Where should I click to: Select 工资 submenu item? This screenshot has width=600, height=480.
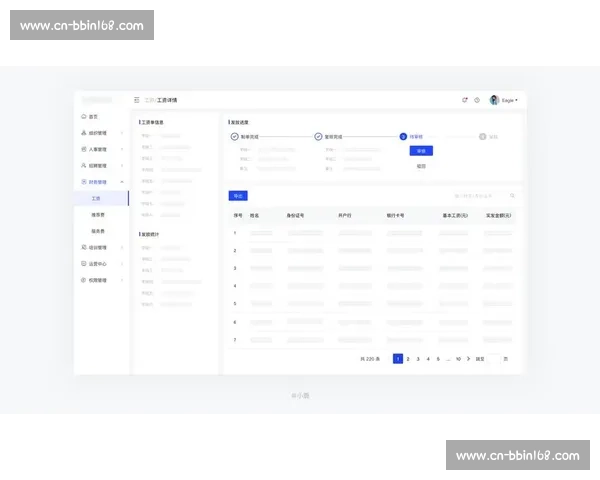(x=96, y=198)
